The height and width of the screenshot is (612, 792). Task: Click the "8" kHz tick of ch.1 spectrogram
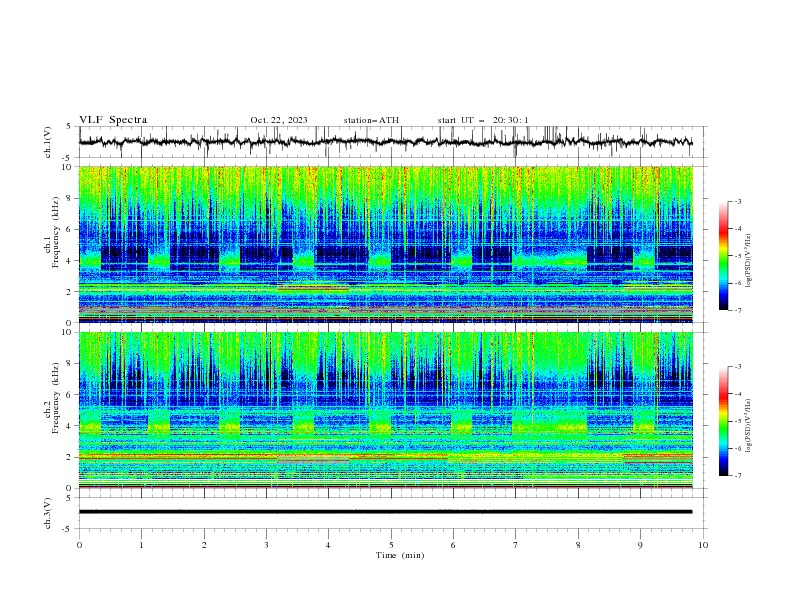pos(70,198)
